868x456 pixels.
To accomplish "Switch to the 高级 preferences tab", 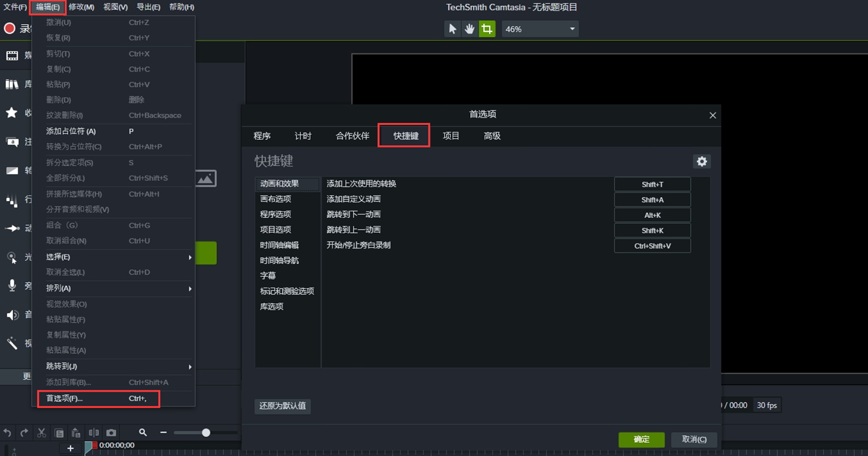I will coord(492,136).
